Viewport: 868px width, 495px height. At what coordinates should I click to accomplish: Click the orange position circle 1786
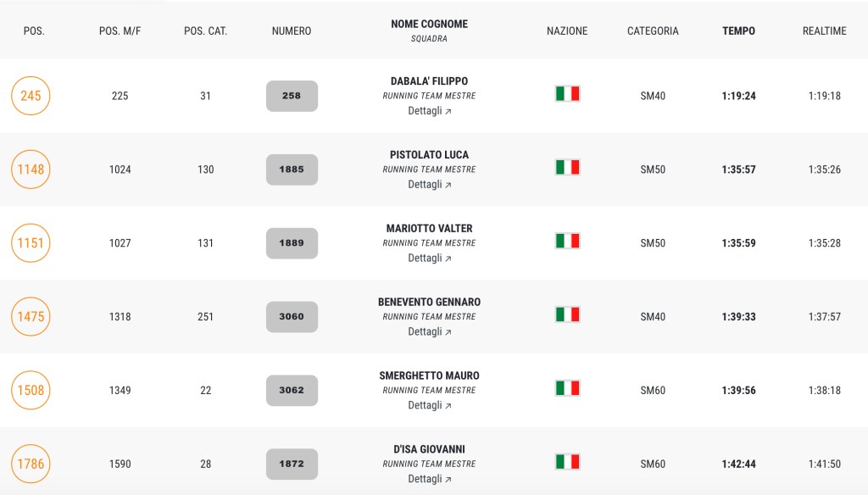(x=31, y=464)
